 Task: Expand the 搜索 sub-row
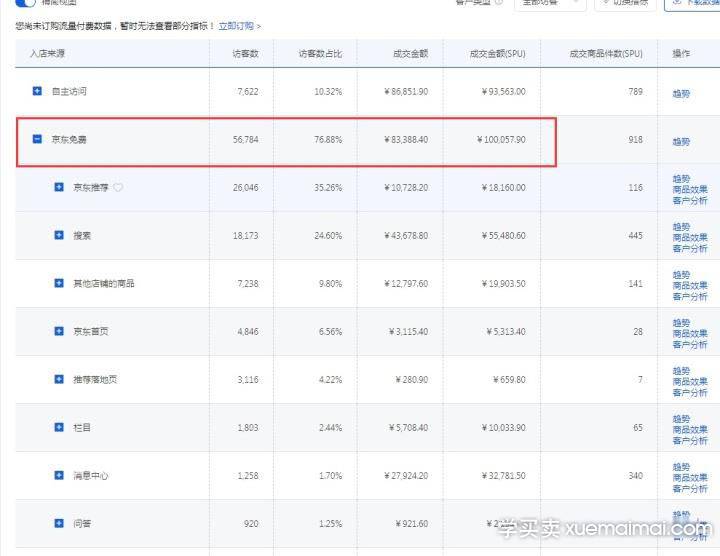pyautogui.click(x=59, y=235)
